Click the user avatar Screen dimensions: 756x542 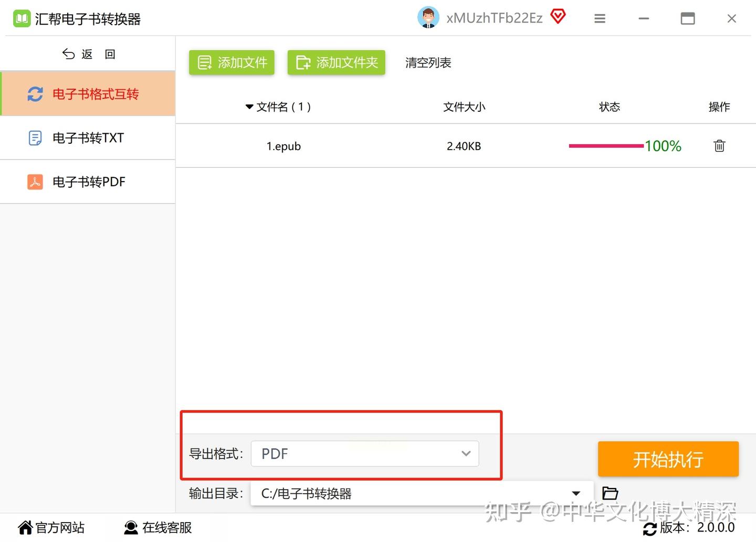click(x=428, y=17)
